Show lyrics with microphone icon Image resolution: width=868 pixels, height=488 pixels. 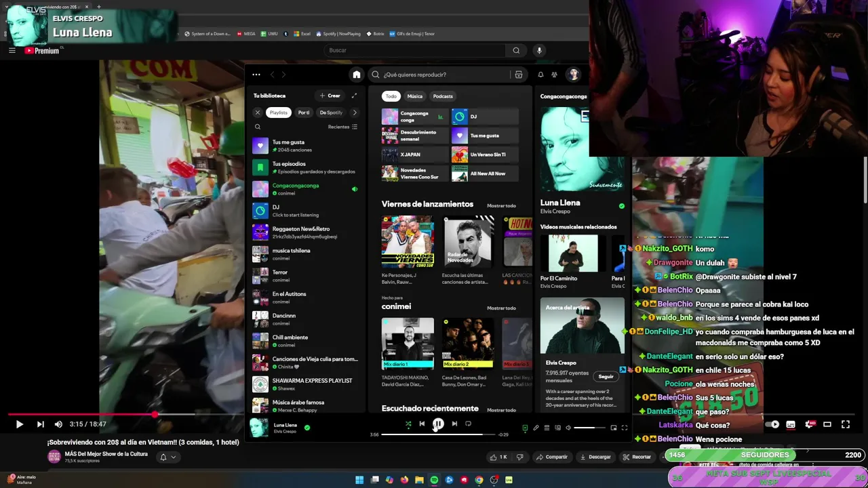[x=536, y=428]
